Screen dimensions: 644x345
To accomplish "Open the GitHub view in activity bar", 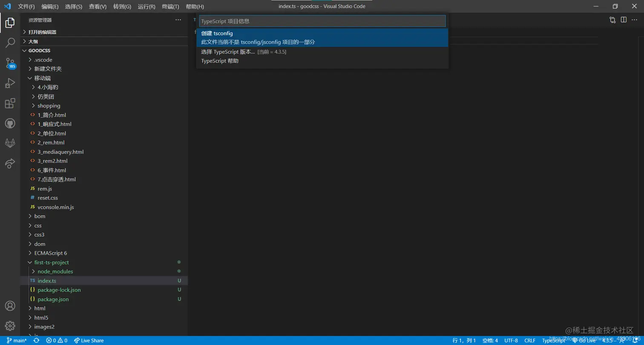I will coord(10,123).
